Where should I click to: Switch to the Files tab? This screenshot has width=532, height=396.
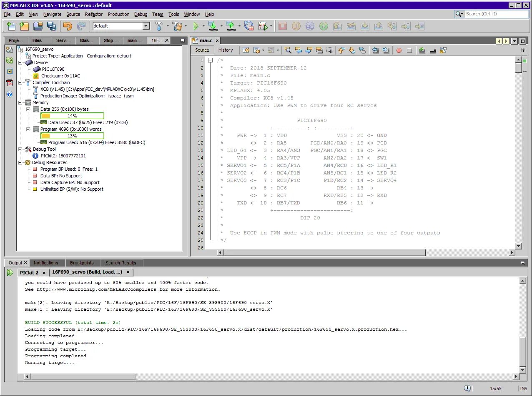point(37,40)
